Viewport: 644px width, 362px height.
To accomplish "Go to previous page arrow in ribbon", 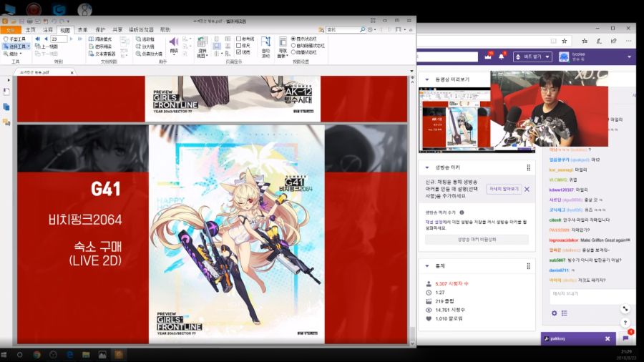I will pos(46,39).
